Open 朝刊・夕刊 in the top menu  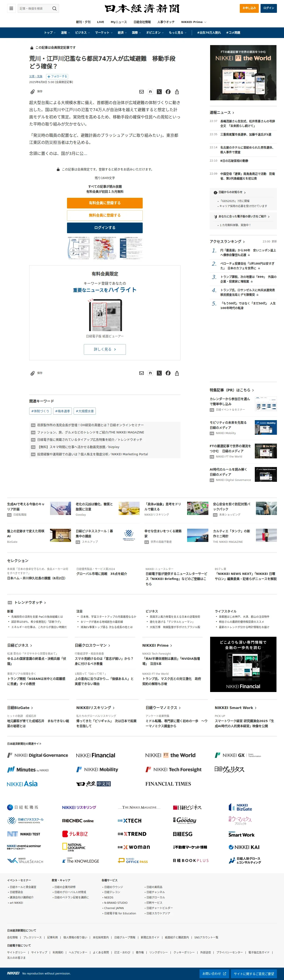tap(83, 22)
